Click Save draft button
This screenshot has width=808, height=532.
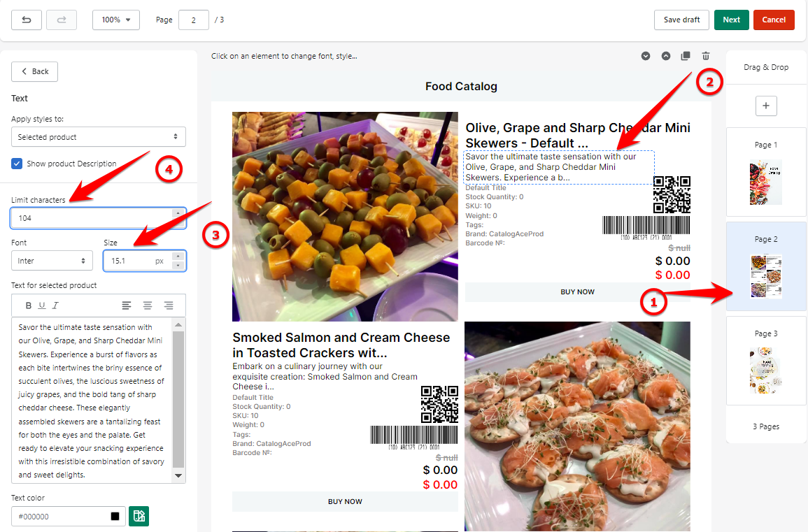point(681,20)
